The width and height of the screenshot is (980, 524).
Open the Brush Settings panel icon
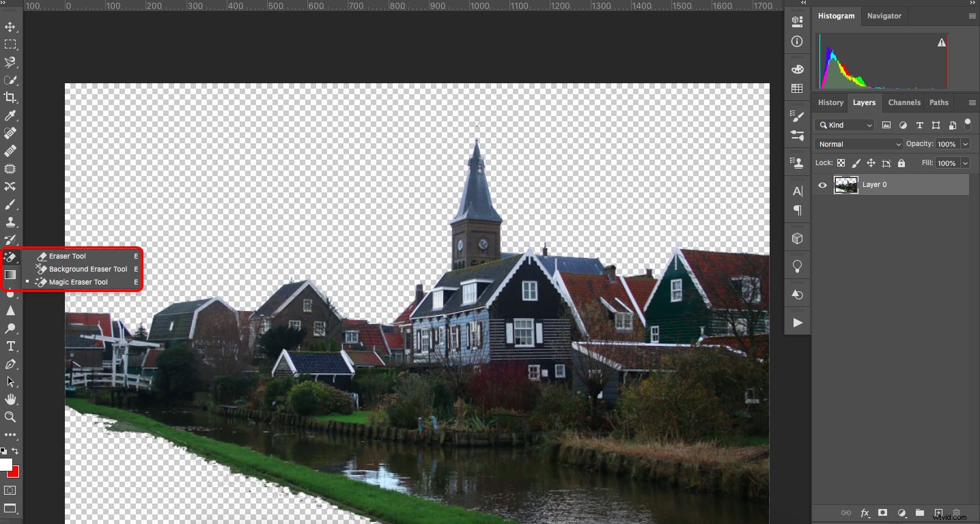tap(797, 115)
